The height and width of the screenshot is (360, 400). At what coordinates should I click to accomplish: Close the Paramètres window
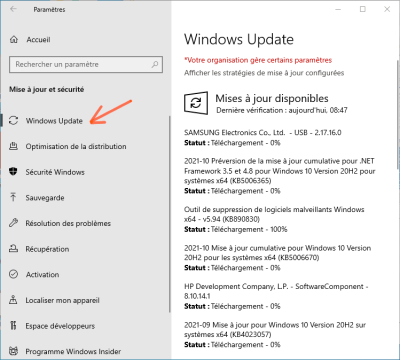387,9
